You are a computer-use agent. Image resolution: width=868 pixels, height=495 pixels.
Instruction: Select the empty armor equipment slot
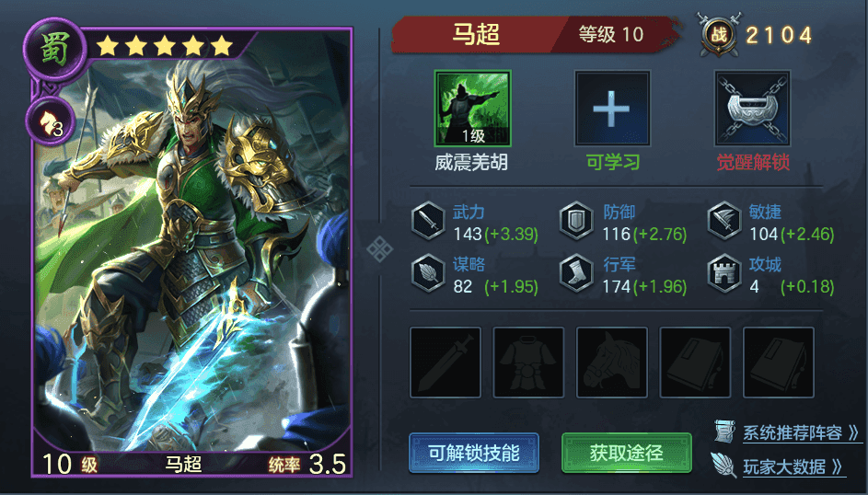pos(528,363)
